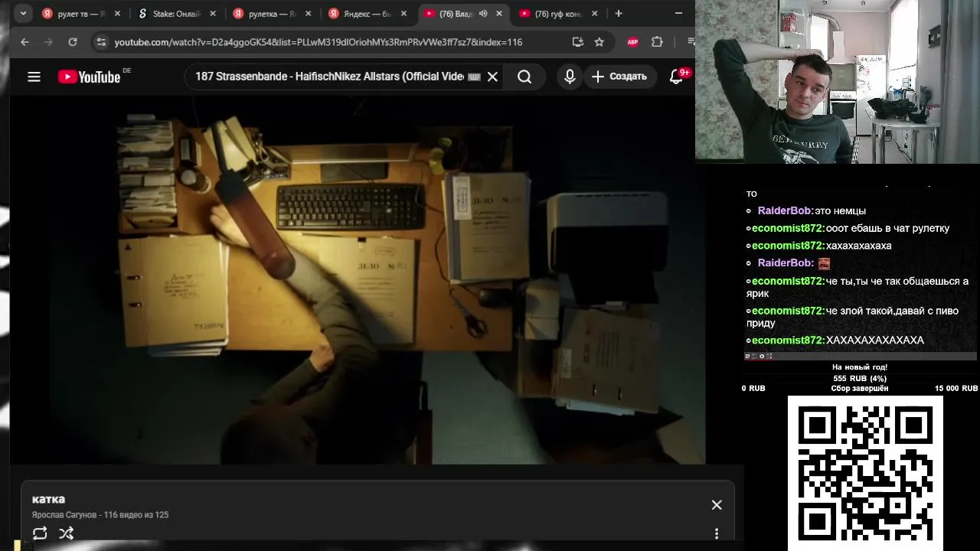Open a new browser tab

click(619, 13)
